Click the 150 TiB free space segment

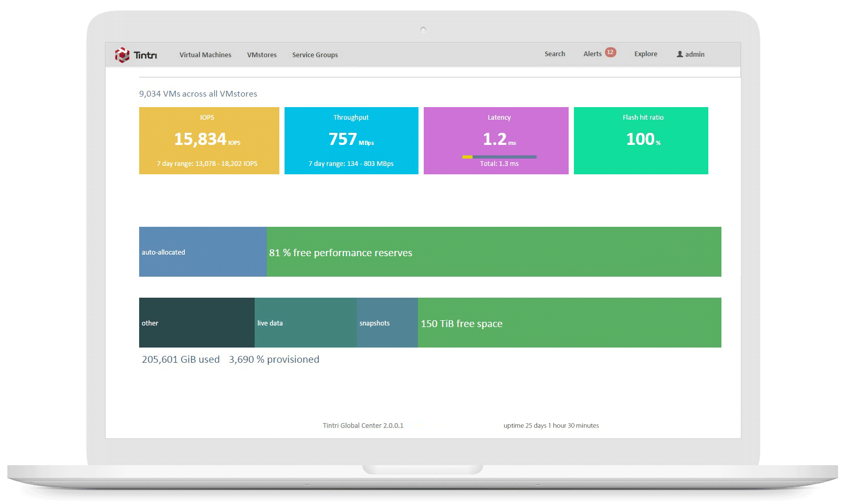[x=570, y=322]
